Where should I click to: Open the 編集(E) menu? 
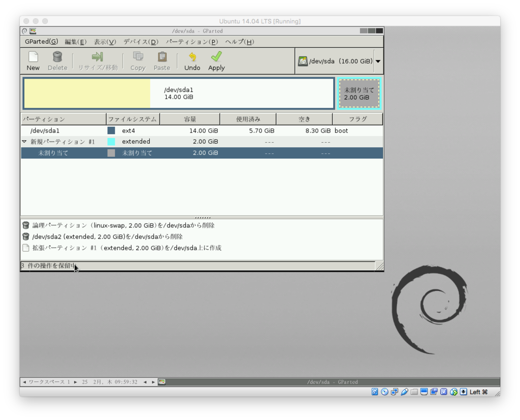(76, 42)
